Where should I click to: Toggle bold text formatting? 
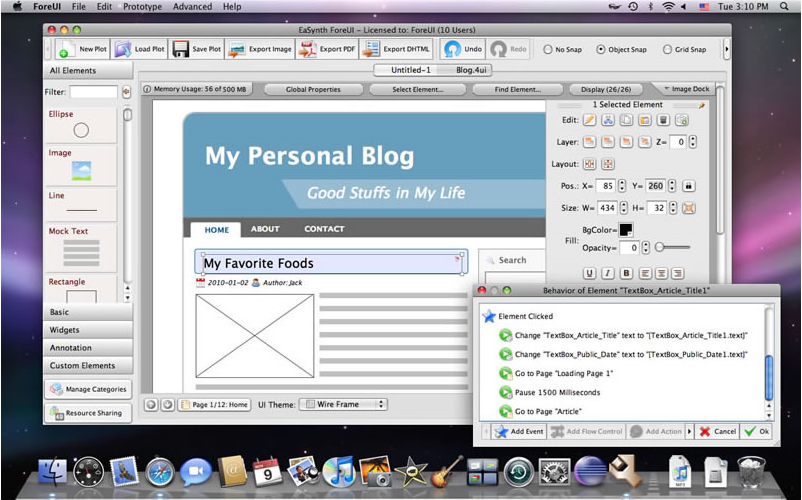click(x=626, y=273)
